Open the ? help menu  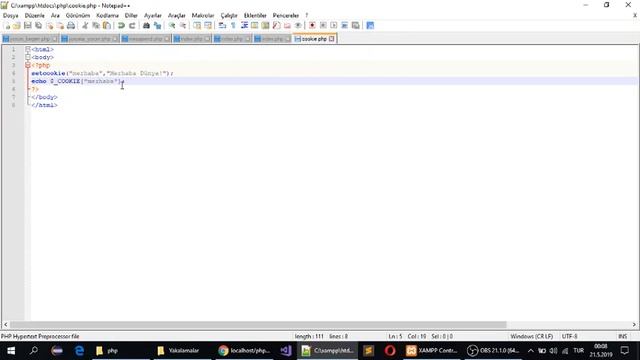pyautogui.click(x=307, y=16)
